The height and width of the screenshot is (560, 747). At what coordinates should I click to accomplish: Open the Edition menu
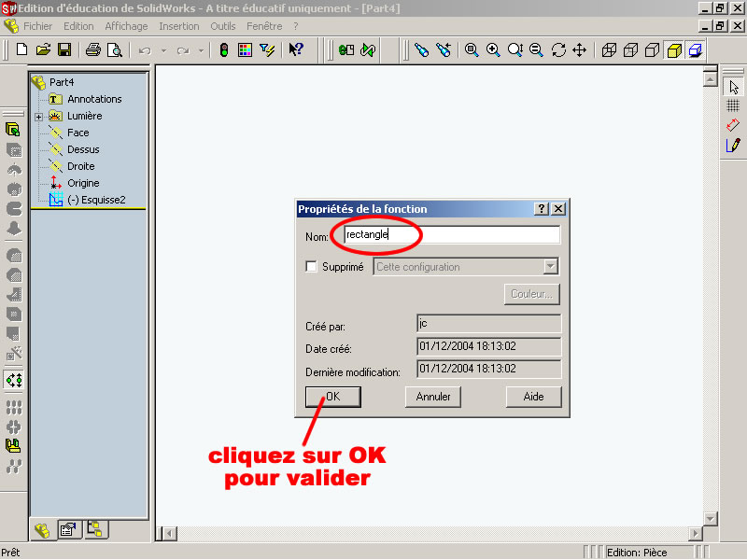[78, 26]
